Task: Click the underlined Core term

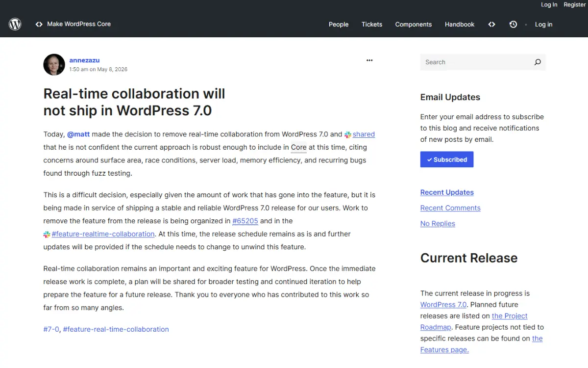Action: point(298,147)
